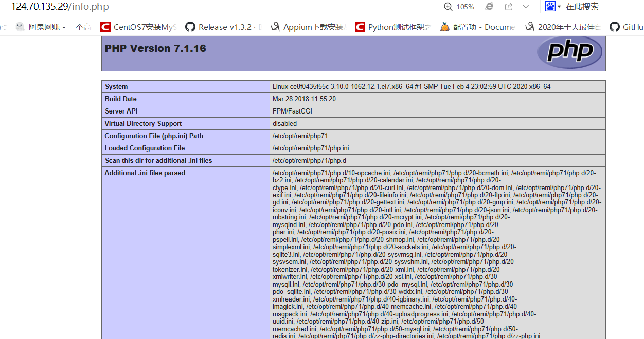Open the CentOS7安装MyS bookmark
Screen dimensions: 644x339
click(139, 27)
